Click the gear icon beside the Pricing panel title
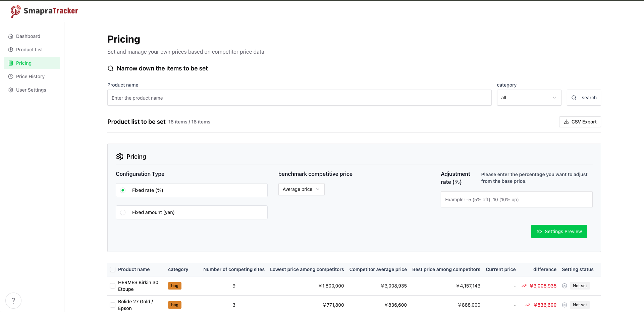Viewport: 644px width, 312px height. 119,156
